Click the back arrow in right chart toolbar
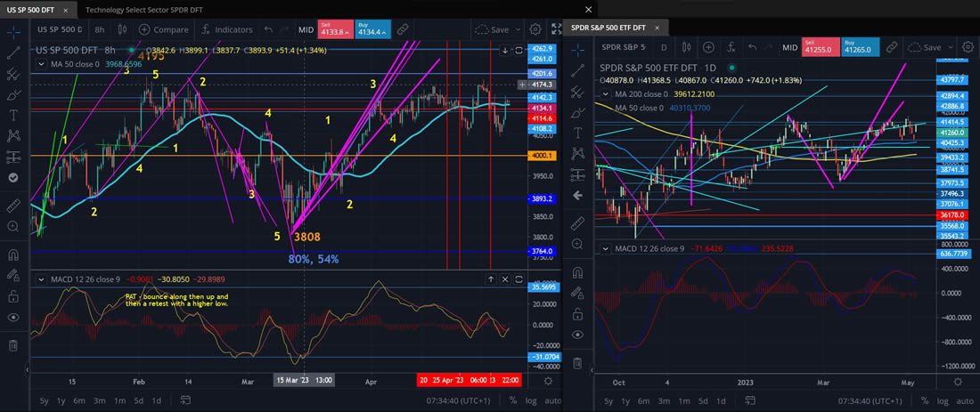 578,196
